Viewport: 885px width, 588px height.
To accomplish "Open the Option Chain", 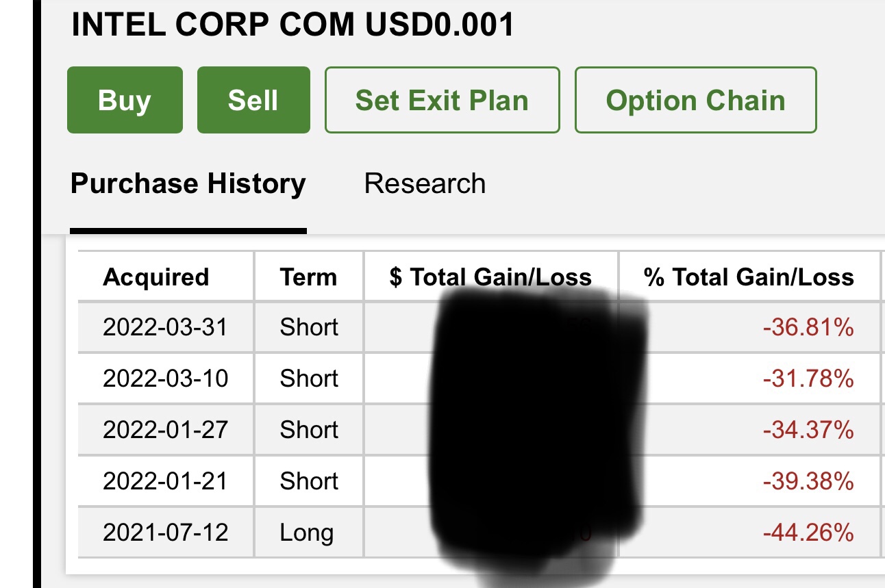I will pos(695,100).
